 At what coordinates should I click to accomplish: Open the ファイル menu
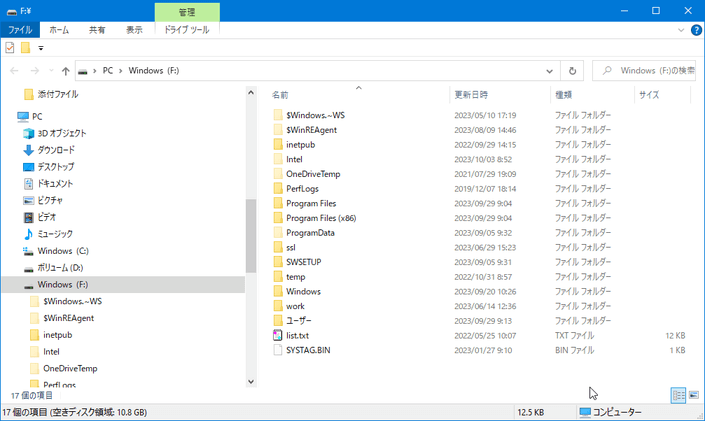20,30
